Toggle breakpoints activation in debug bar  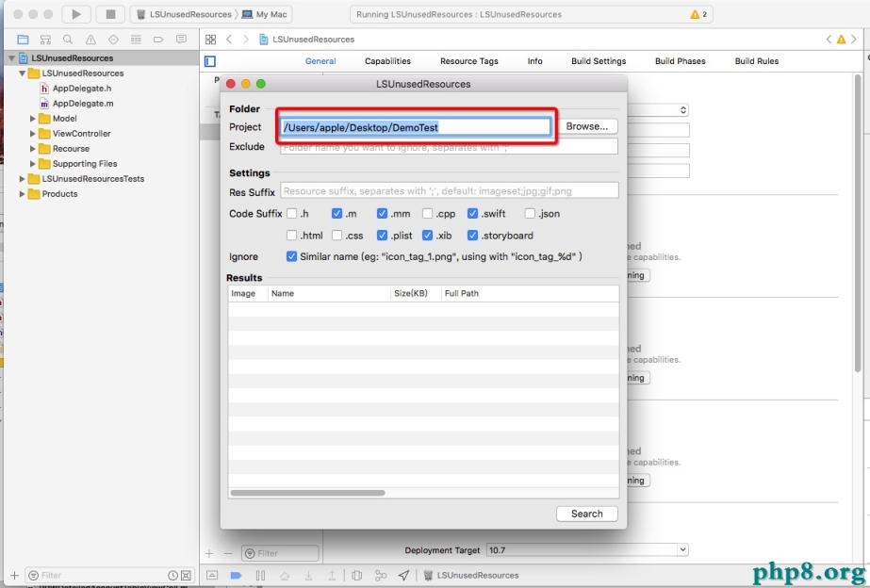click(236, 575)
